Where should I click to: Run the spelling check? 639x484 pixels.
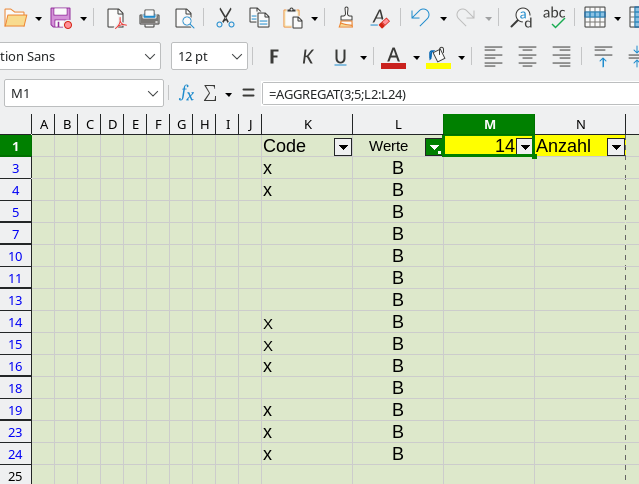coord(553,18)
